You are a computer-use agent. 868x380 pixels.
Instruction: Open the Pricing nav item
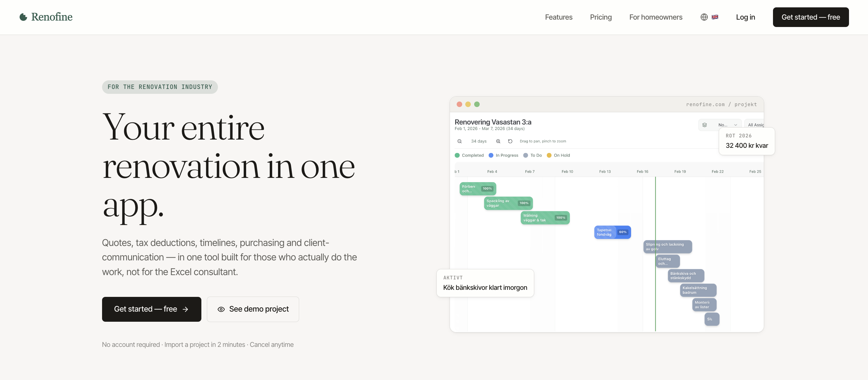pyautogui.click(x=600, y=17)
